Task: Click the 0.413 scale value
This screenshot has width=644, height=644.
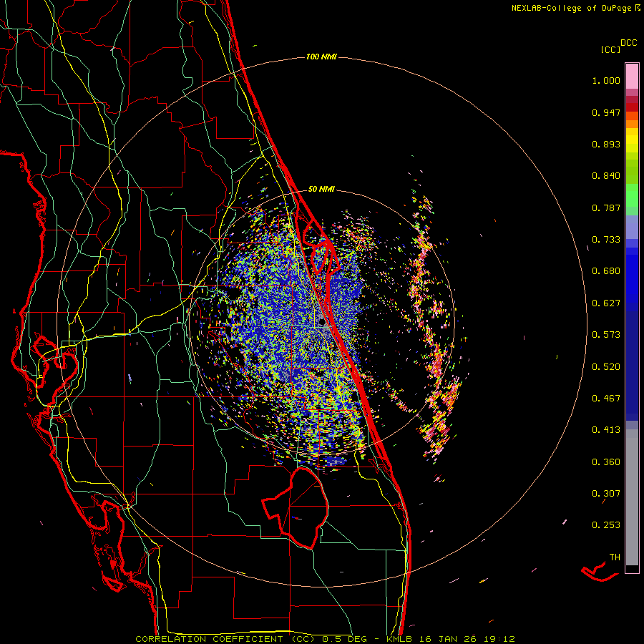Action: coord(606,430)
